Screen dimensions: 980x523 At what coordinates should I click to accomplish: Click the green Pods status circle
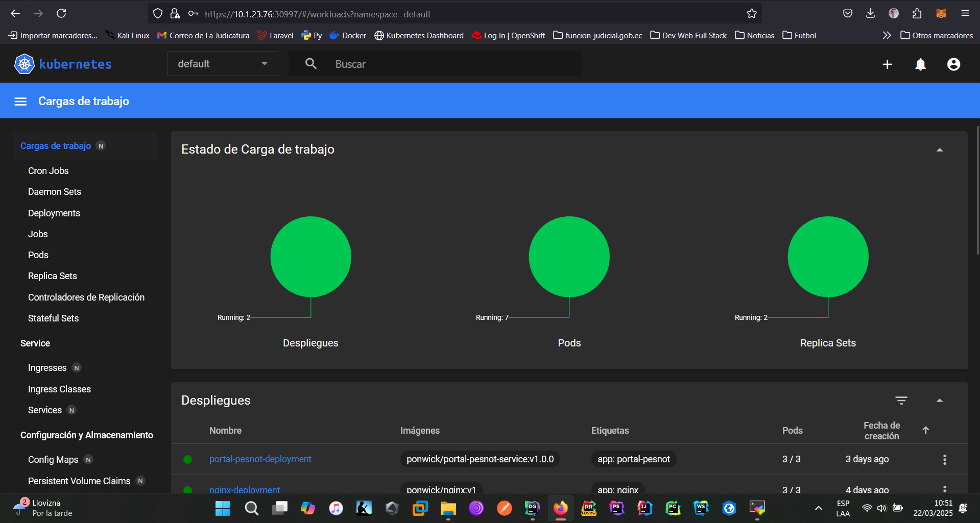pyautogui.click(x=569, y=257)
